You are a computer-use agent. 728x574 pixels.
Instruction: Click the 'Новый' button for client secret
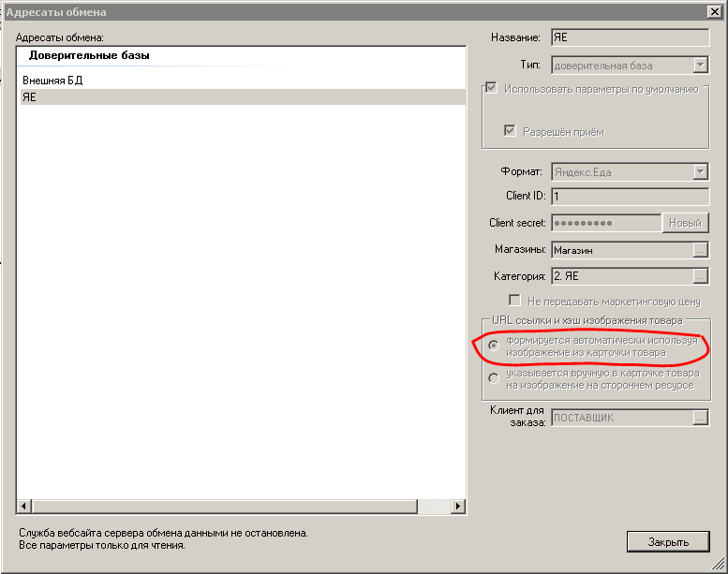(x=685, y=223)
